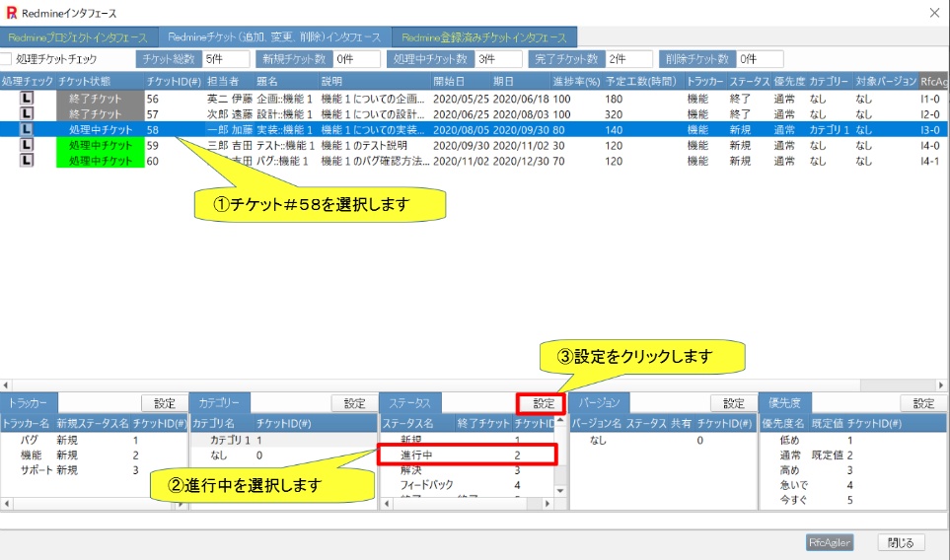Screen dimensions: 950x560
Task: Click the 優先度名 column header
Action: pos(784,423)
